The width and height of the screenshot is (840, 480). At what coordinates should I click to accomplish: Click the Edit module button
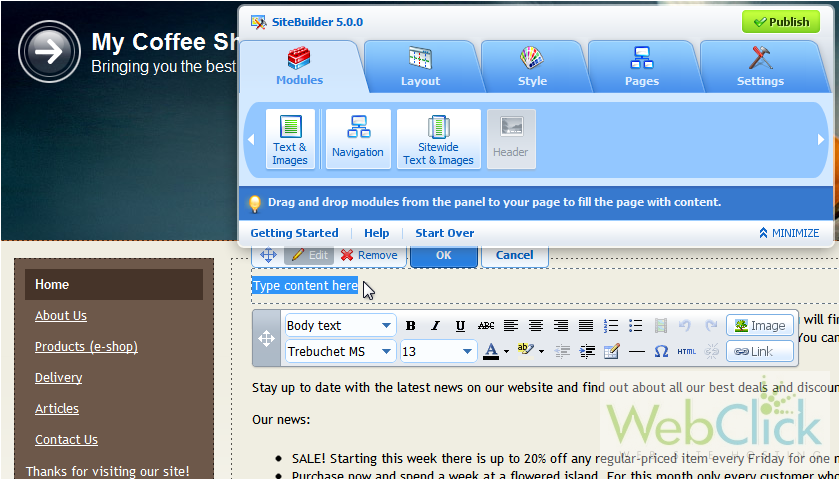(x=310, y=255)
